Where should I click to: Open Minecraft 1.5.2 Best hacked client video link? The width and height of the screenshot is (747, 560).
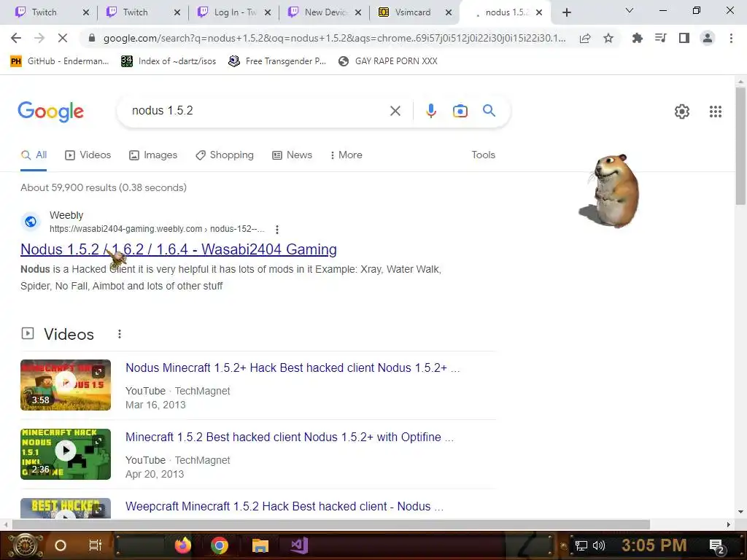click(290, 437)
